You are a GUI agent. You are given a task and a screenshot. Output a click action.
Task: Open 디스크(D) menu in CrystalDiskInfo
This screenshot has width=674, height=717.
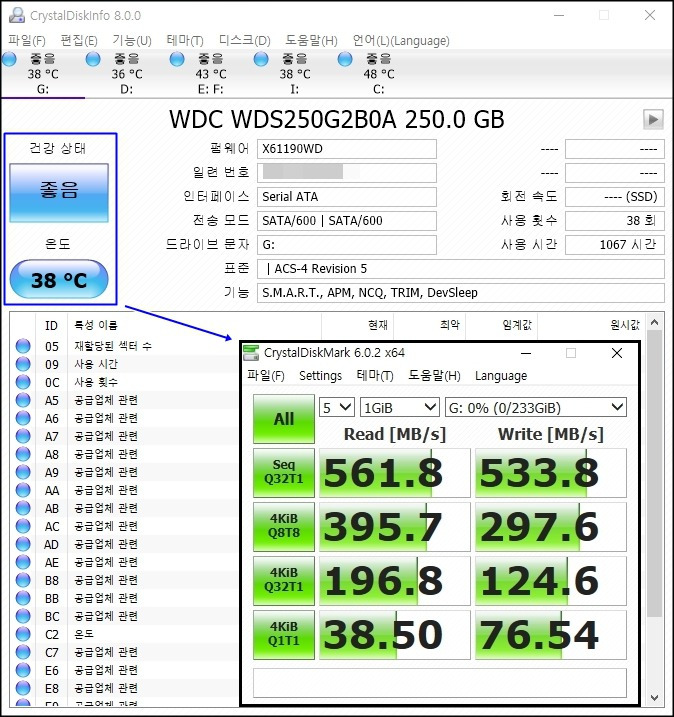click(245, 41)
